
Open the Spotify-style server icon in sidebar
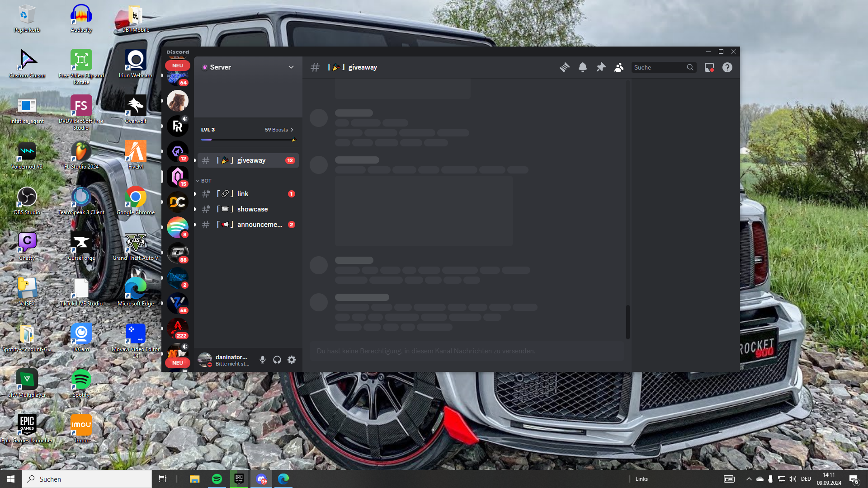coord(177,227)
